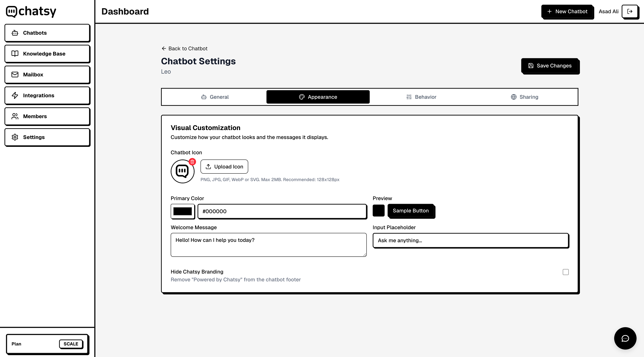This screenshot has width=644, height=357.
Task: Open Integrations from sidebar
Action: pyautogui.click(x=47, y=96)
